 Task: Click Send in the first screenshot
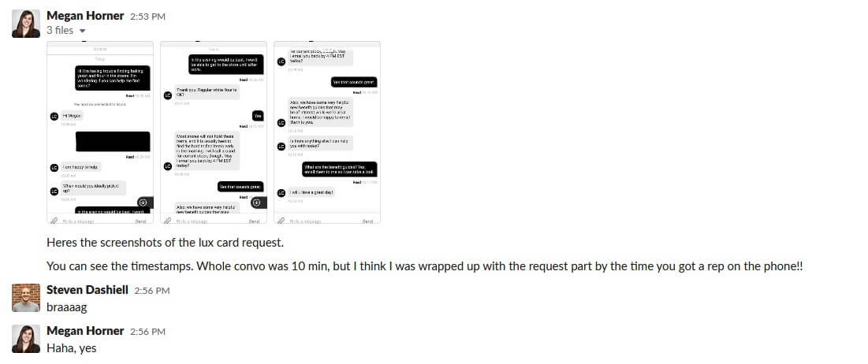pyautogui.click(x=140, y=221)
